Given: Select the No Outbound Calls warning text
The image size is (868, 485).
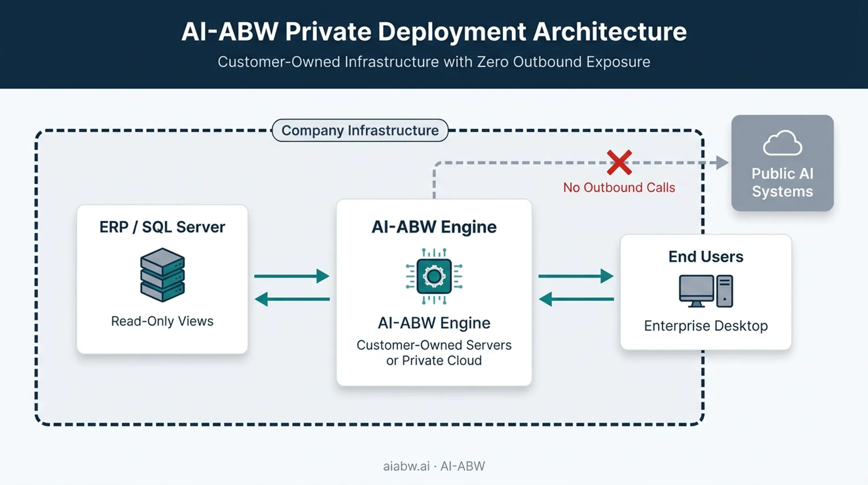Looking at the screenshot, I should [x=619, y=187].
